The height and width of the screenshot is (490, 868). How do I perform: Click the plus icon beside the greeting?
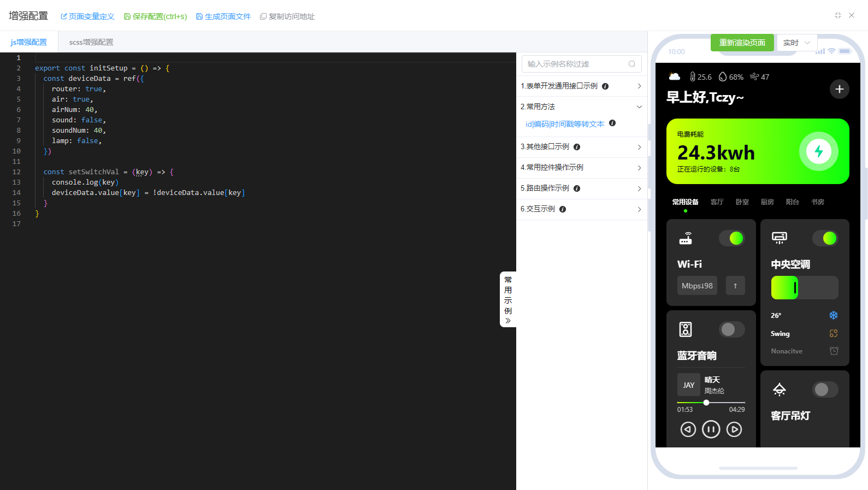839,89
